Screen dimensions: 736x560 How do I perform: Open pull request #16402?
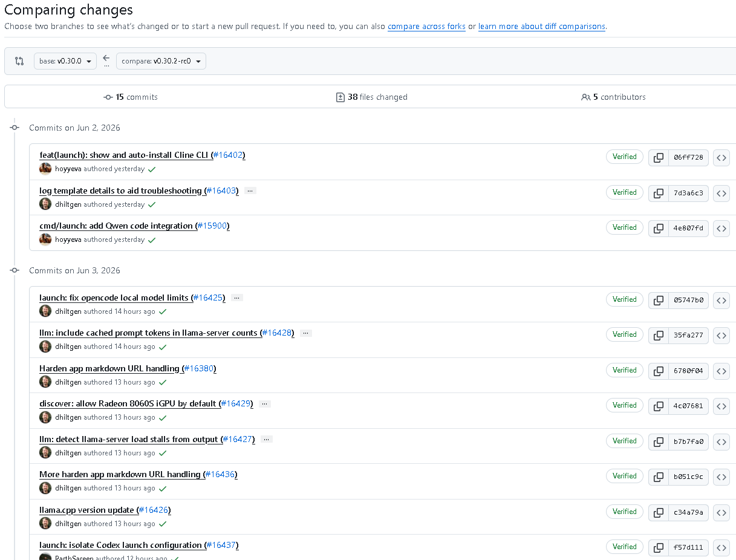(228, 155)
